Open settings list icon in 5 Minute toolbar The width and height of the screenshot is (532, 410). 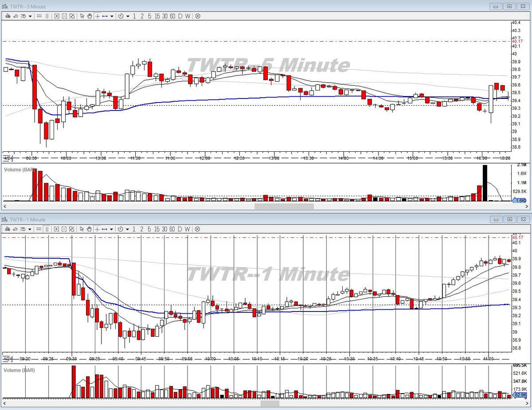click(x=23, y=16)
